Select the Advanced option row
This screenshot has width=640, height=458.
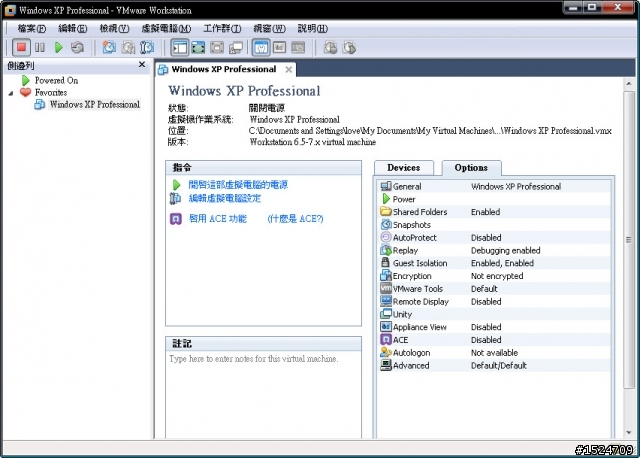click(x=493, y=365)
